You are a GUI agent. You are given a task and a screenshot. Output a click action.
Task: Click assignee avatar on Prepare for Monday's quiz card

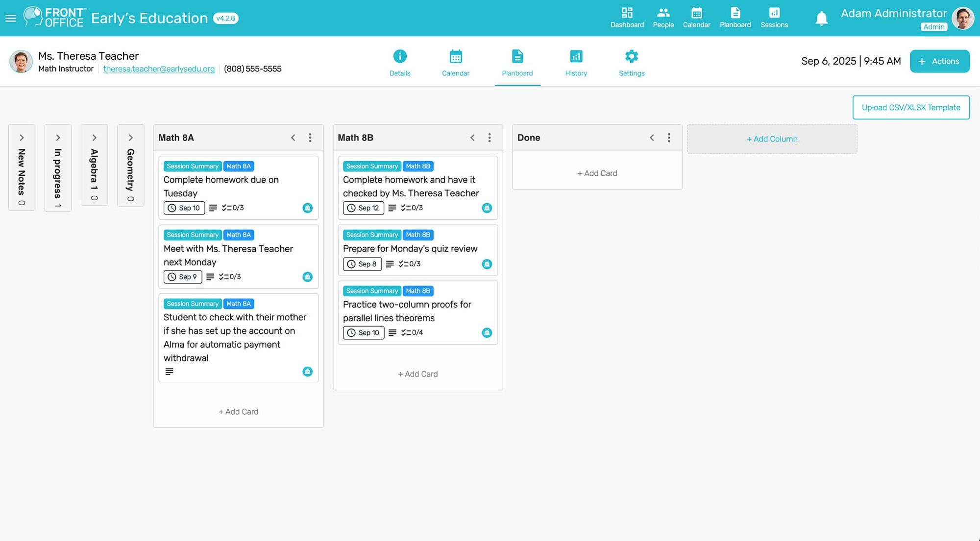487,264
